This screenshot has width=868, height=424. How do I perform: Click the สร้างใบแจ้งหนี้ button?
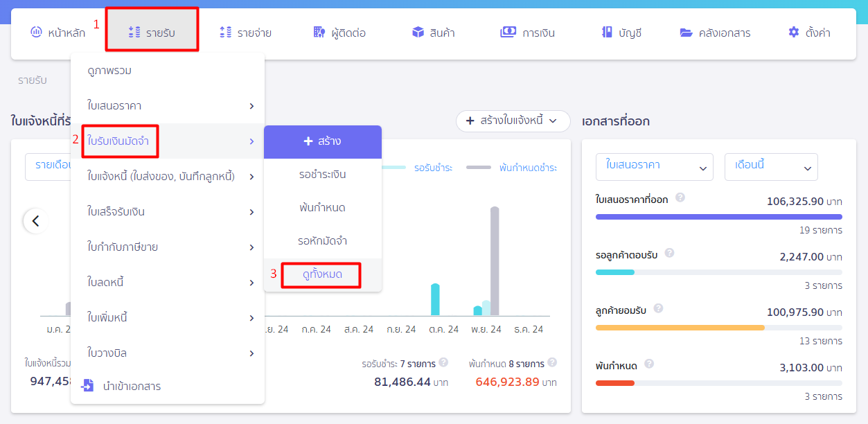[x=513, y=121]
